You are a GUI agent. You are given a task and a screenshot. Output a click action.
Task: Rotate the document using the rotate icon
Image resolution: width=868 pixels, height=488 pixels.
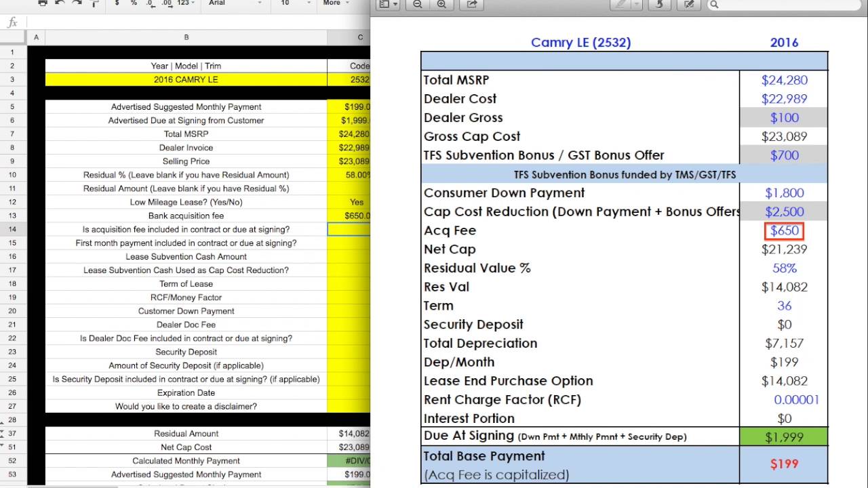(x=659, y=4)
